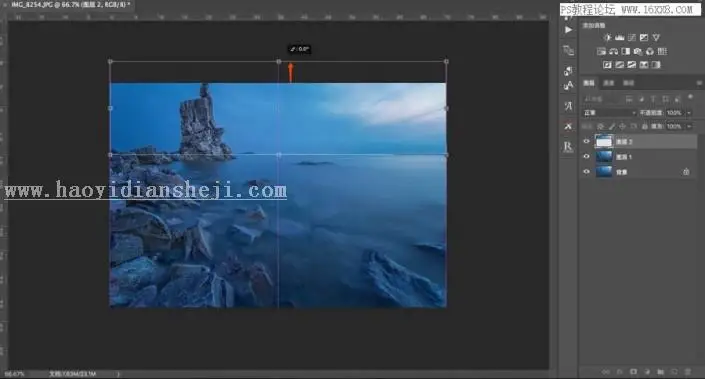The height and width of the screenshot is (379, 705).
Task: Toggle lock position
Action: point(623,127)
